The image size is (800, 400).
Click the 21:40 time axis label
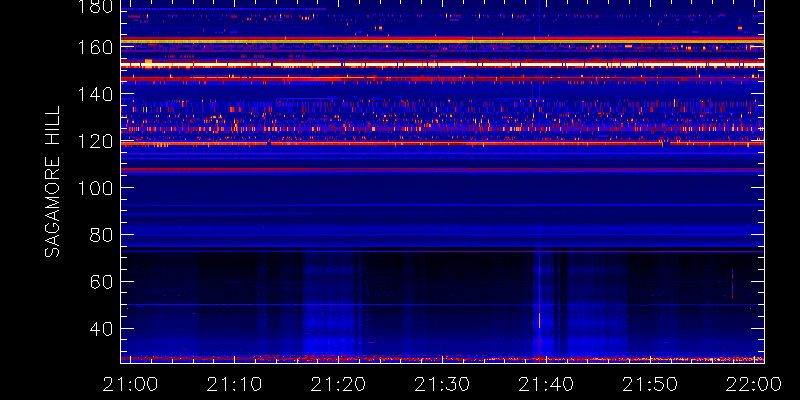tap(546, 384)
